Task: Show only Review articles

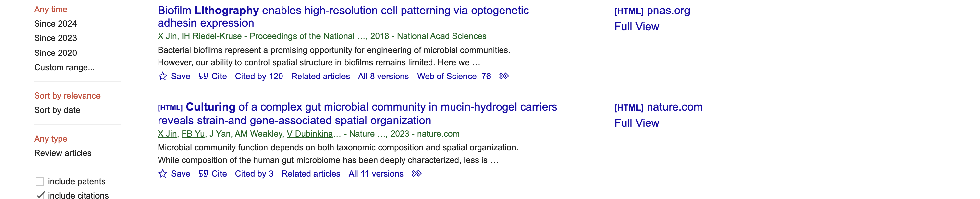Action: [x=62, y=153]
